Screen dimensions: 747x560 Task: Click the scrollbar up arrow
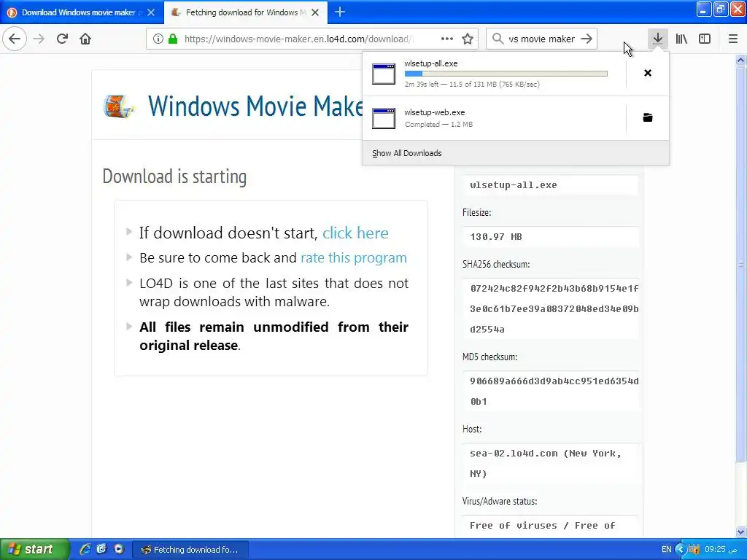click(740, 60)
